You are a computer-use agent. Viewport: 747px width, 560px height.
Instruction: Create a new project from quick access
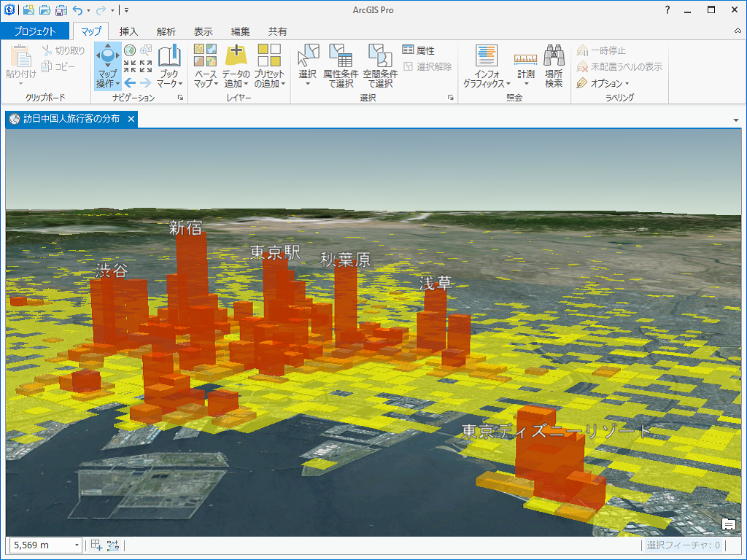[x=28, y=9]
